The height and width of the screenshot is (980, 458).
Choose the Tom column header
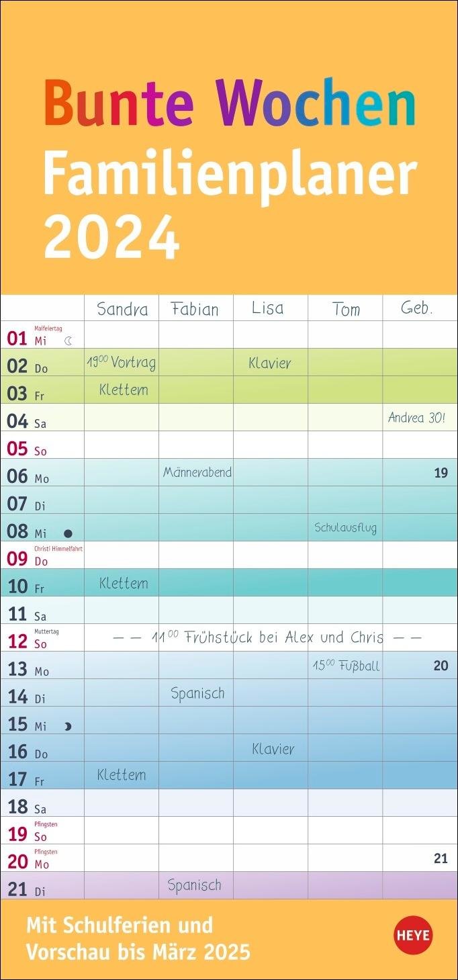(346, 309)
